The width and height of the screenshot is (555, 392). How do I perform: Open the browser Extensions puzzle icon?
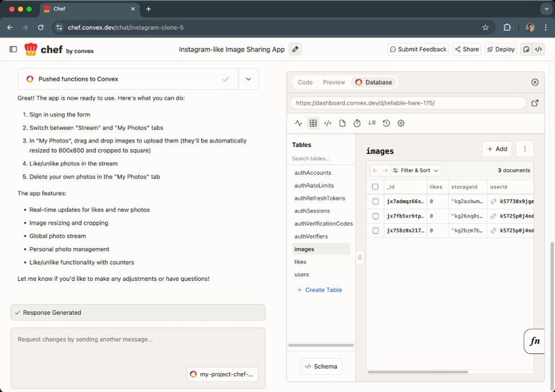coord(507,28)
